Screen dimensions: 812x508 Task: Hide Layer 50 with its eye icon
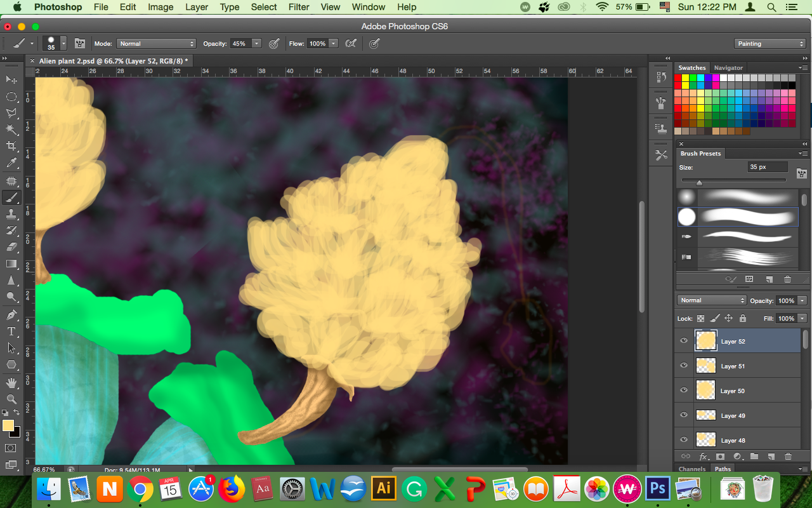point(684,391)
